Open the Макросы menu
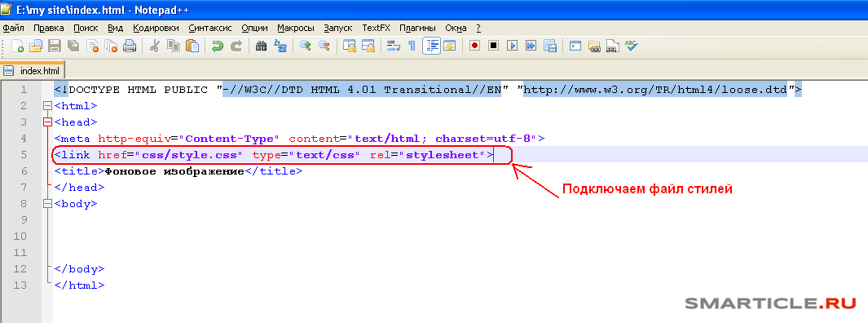The image size is (868, 323). pos(296,28)
